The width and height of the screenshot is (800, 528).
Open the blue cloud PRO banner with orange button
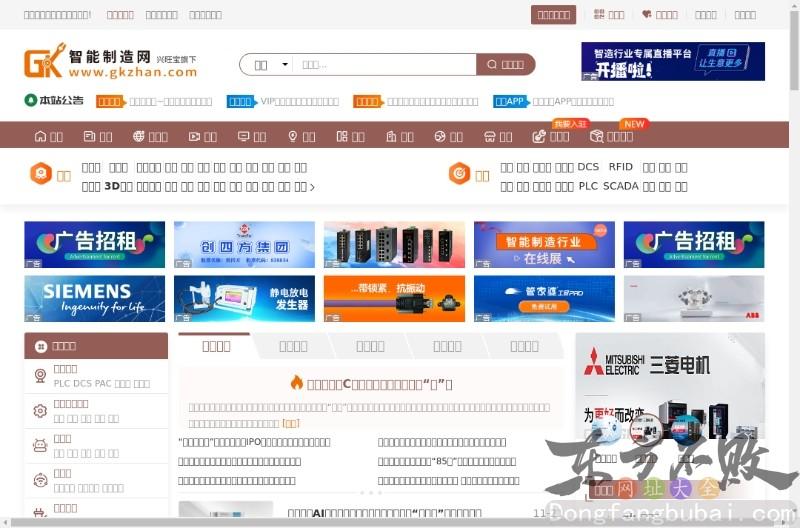(544, 299)
